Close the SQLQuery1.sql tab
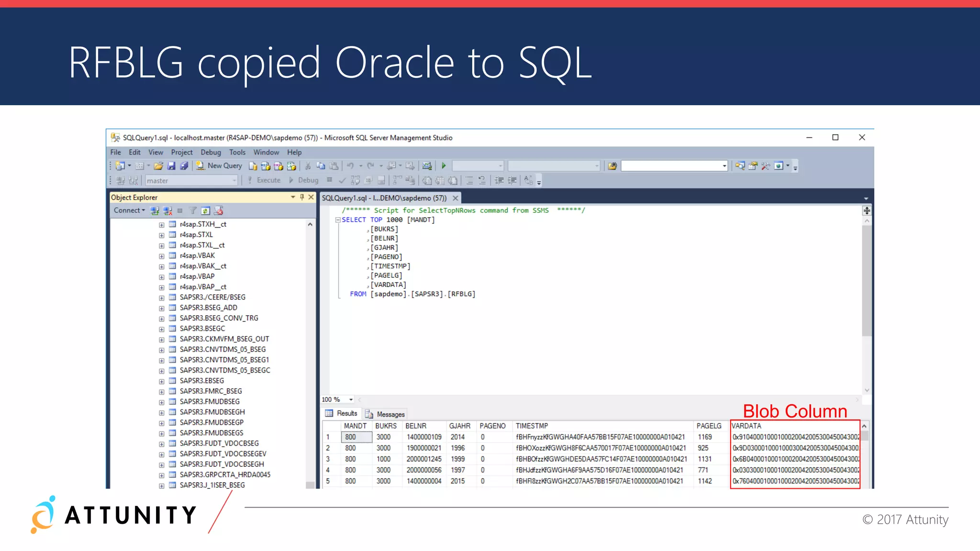The image size is (980, 551). (x=456, y=198)
